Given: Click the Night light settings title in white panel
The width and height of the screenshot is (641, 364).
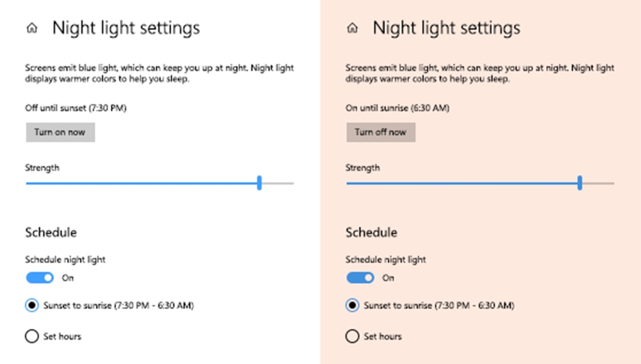Looking at the screenshot, I should 126,28.
